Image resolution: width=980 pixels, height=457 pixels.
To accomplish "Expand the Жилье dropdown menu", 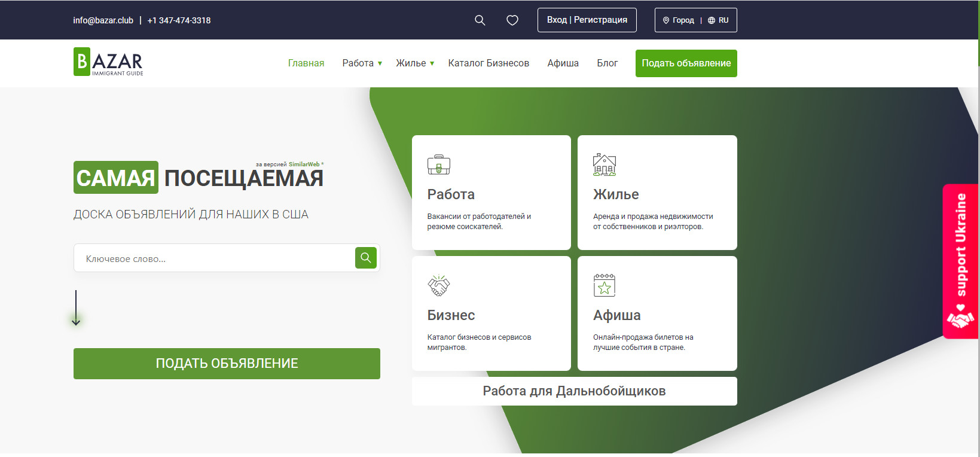I will tap(415, 63).
